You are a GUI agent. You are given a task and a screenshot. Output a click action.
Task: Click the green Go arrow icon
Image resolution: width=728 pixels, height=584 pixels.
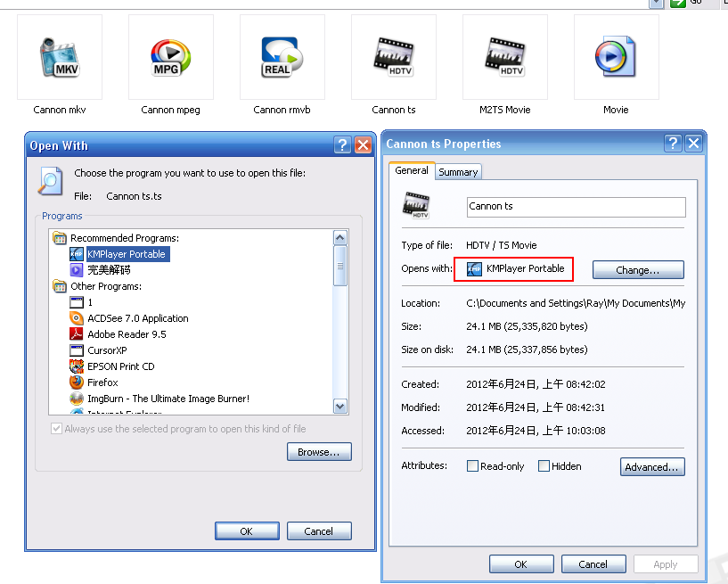(x=678, y=4)
